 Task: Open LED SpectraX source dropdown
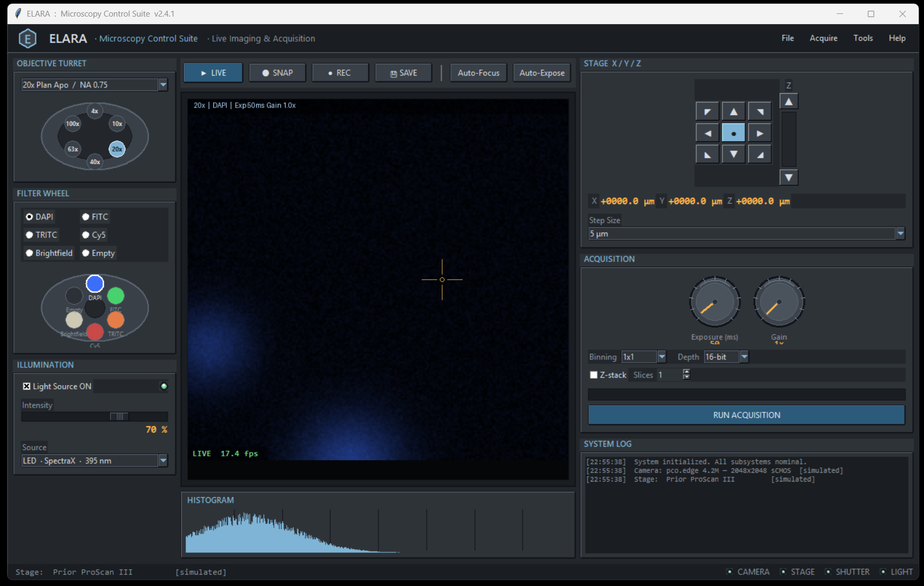(163, 461)
